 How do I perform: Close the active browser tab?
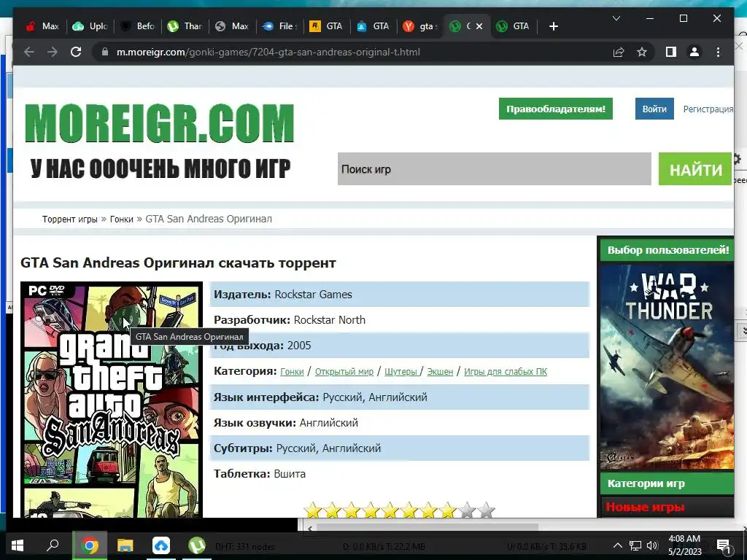[479, 26]
